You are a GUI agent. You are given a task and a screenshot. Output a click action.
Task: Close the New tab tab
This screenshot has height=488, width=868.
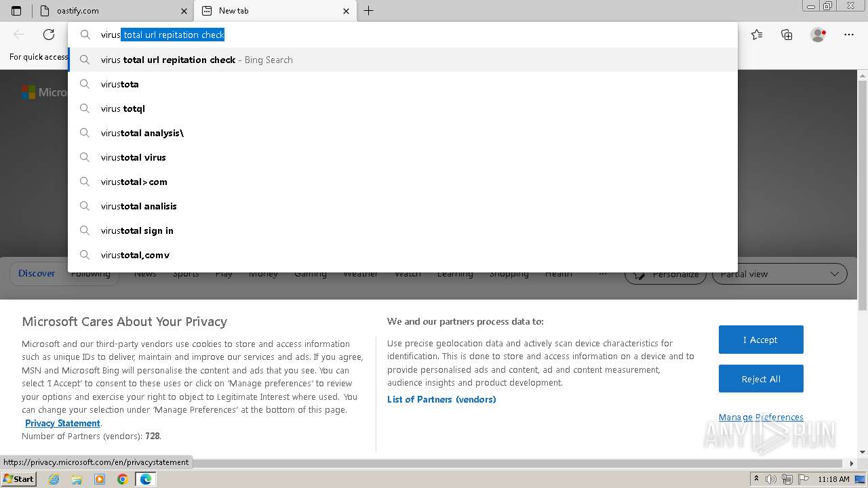[347, 11]
